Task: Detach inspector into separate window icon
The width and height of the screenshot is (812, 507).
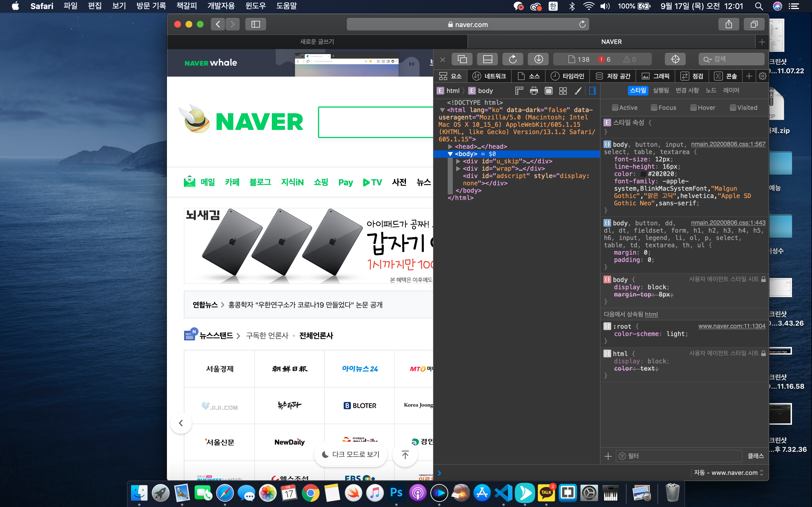Action: point(462,59)
